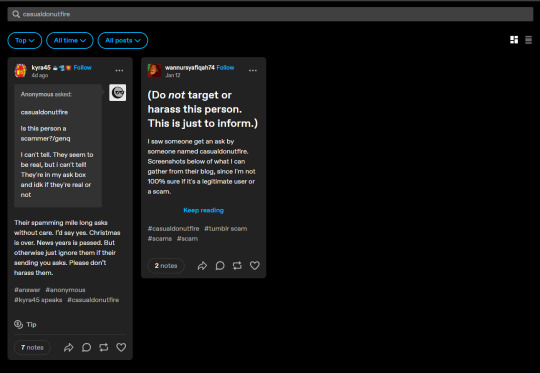Like wannursyafiqah74's post

point(255,266)
